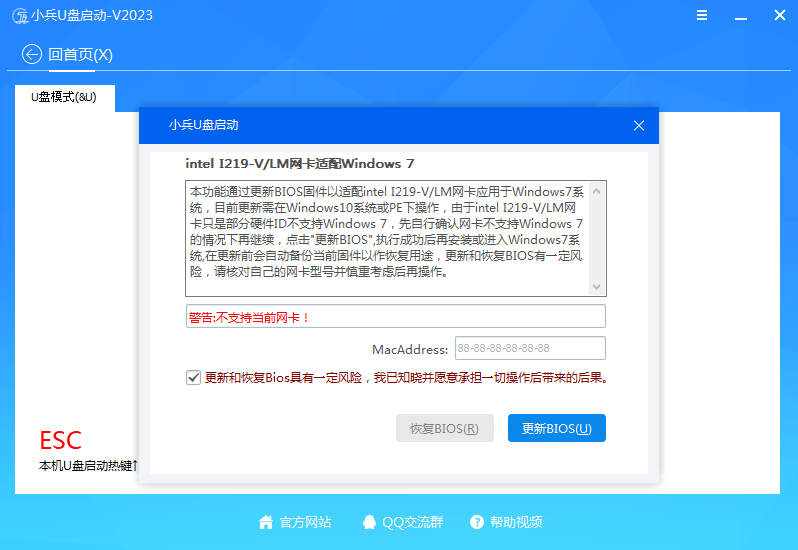This screenshot has height=550, width=798.
Task: Click the back arrow circle icon
Action: coord(32,54)
